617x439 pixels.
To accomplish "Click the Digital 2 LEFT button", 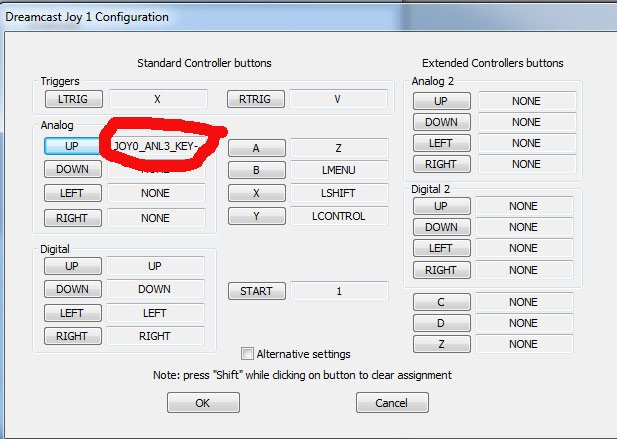I will coord(442,248).
